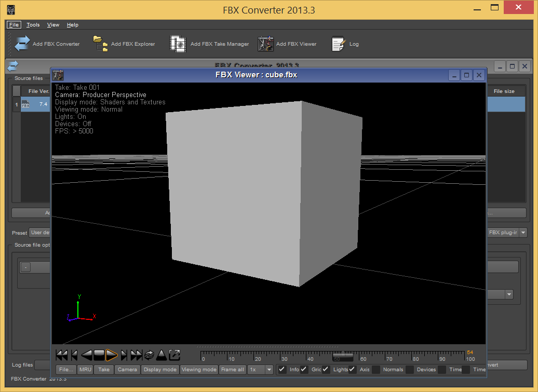Click the timeline slider thumb near 50
The image size is (538, 392).
point(343,357)
